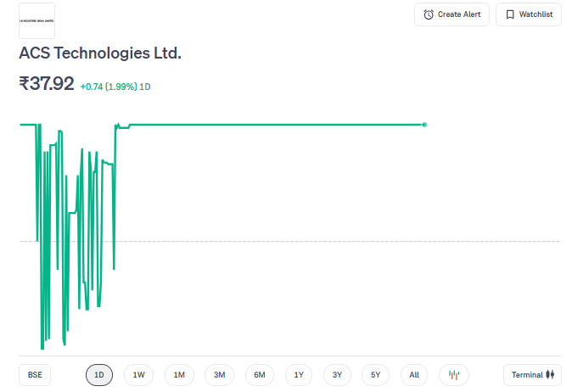The height and width of the screenshot is (392, 572).
Task: Switch the chart to 1W range
Action: (139, 374)
